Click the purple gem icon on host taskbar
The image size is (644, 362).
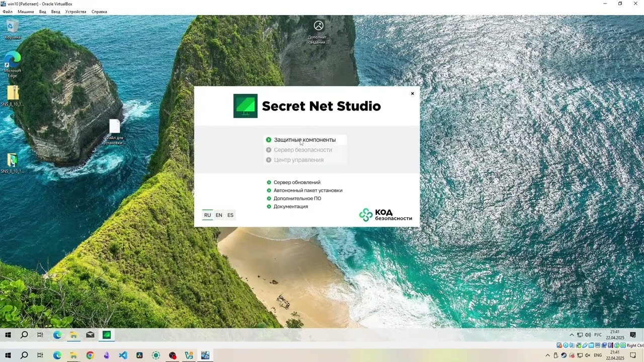pos(107,355)
